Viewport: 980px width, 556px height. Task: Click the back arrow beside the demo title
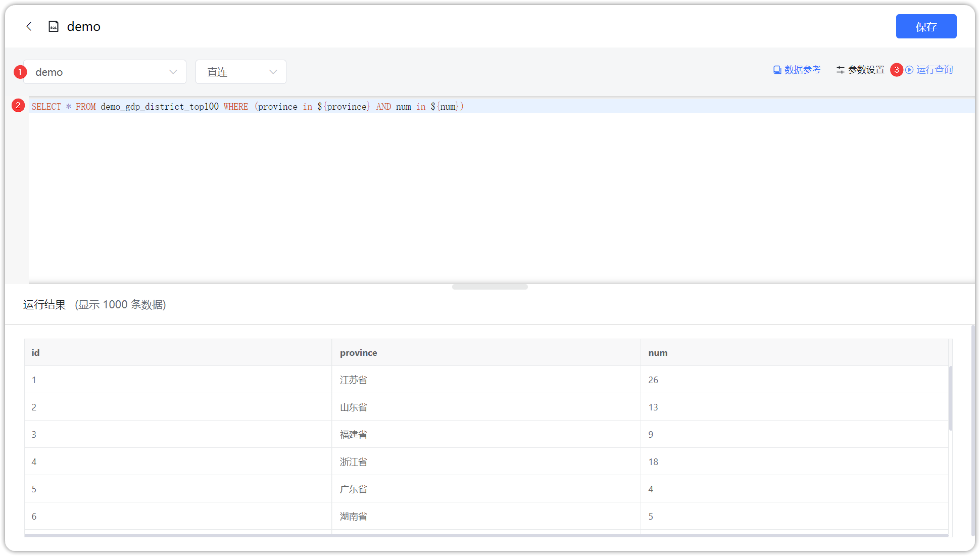[29, 26]
